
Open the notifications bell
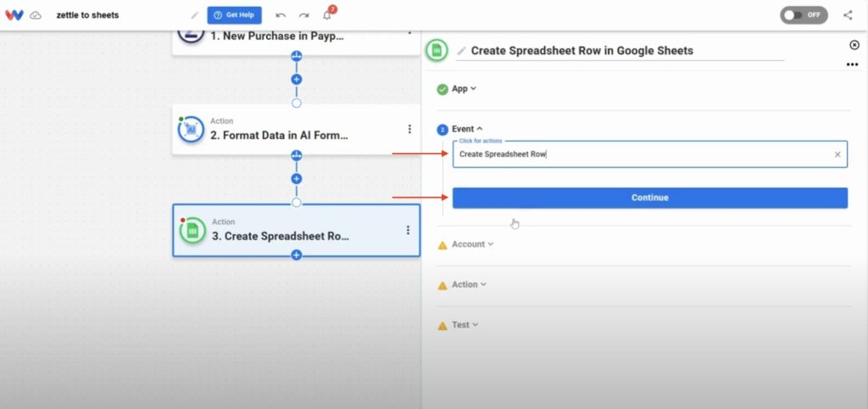(327, 15)
